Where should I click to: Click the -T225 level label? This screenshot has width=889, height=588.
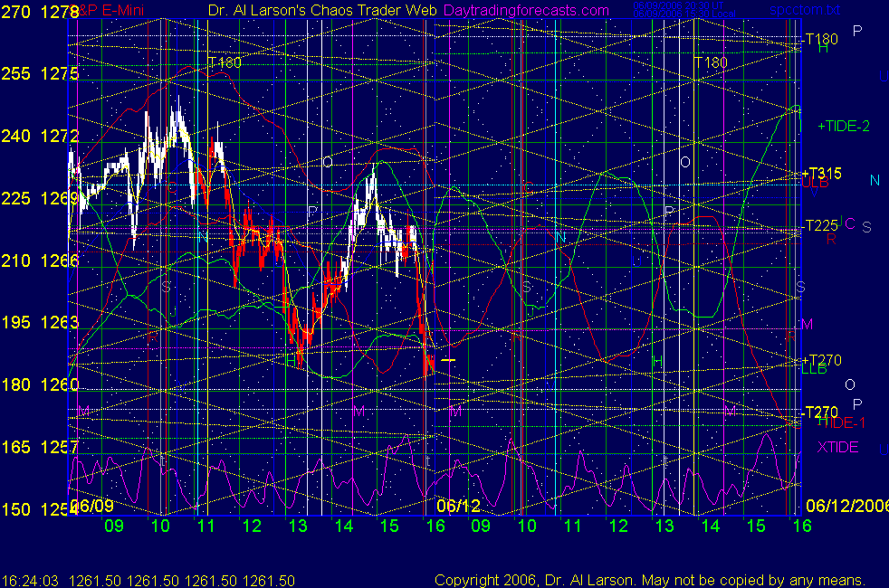820,225
